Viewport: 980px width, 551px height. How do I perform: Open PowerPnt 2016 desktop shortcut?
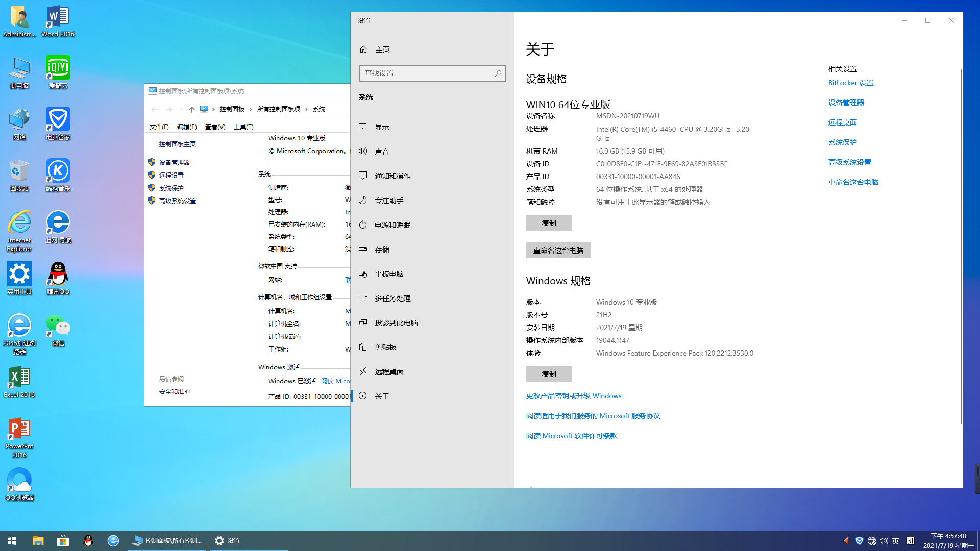tap(19, 438)
